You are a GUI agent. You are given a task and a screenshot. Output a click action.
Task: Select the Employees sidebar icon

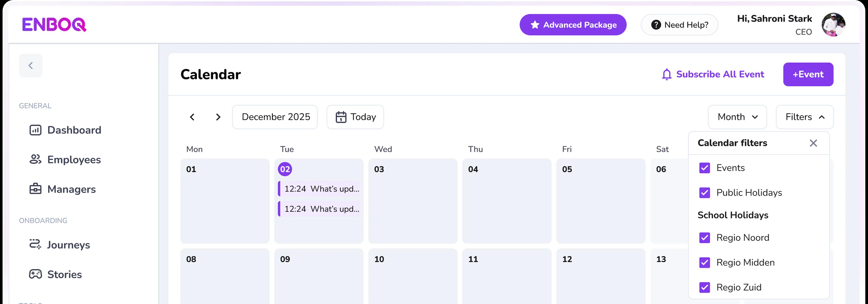pos(35,160)
